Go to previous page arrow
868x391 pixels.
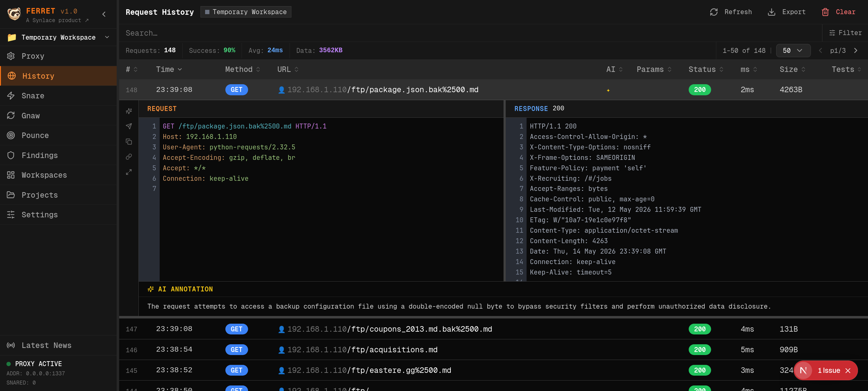[820, 51]
